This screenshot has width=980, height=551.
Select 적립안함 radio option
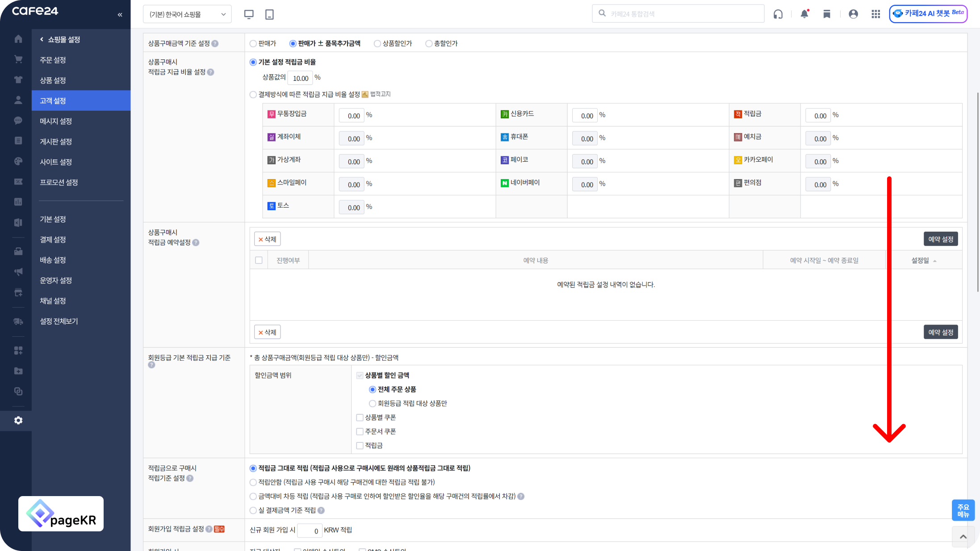[253, 482]
